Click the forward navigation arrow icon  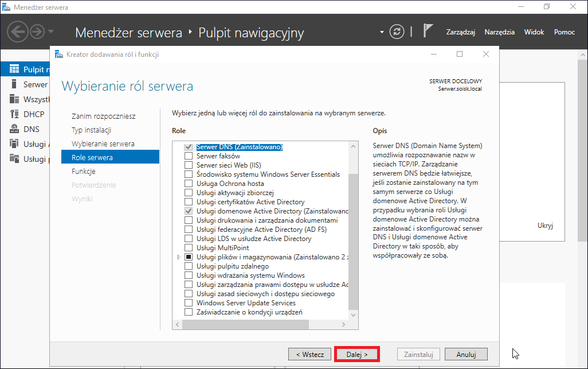[37, 32]
